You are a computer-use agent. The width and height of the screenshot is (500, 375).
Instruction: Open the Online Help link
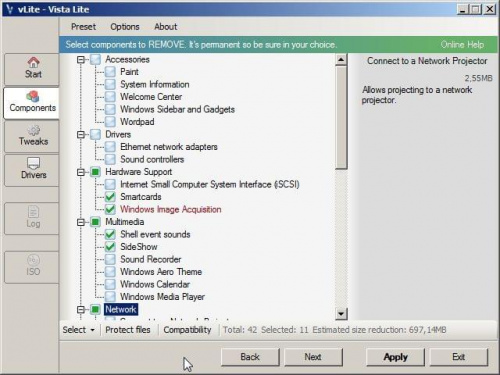[x=462, y=44]
